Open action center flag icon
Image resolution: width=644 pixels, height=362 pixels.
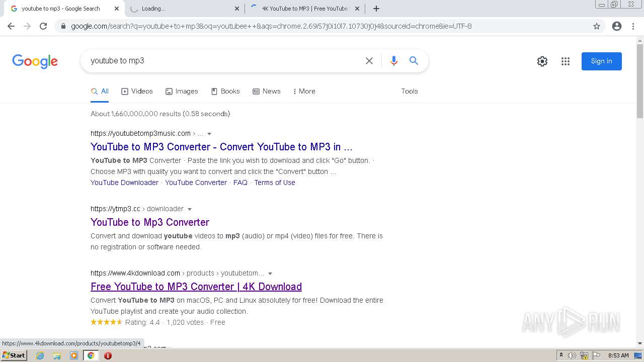pos(597,355)
